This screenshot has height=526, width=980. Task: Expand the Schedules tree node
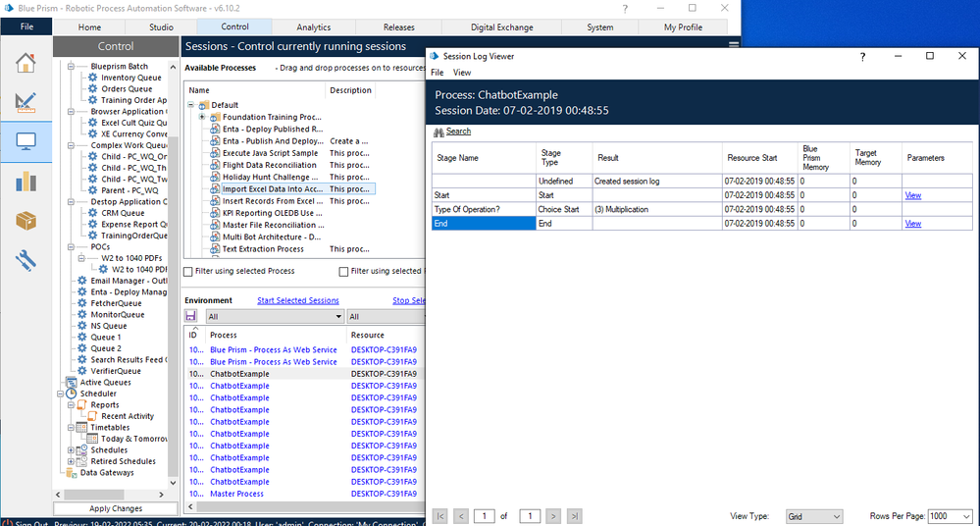(71, 450)
